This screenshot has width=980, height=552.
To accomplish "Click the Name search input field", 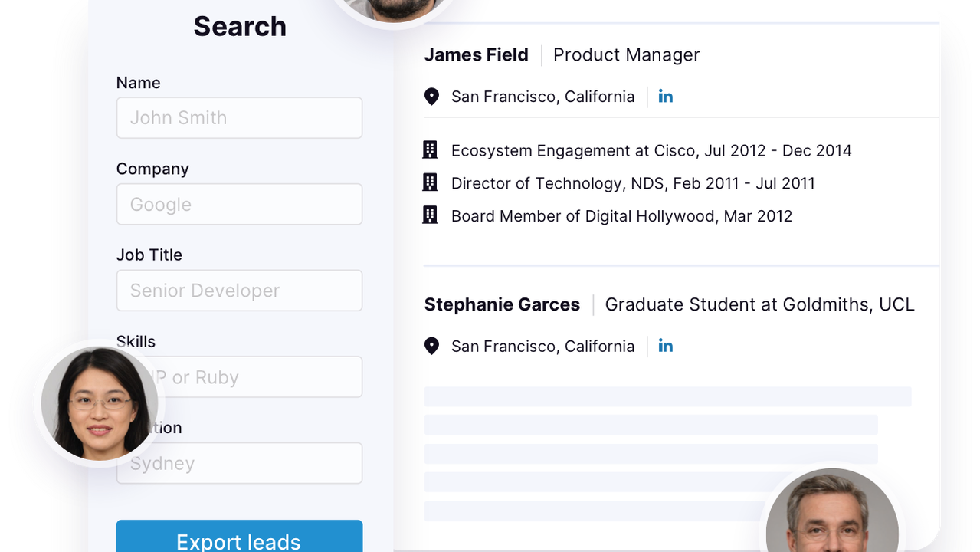I will (x=239, y=117).
